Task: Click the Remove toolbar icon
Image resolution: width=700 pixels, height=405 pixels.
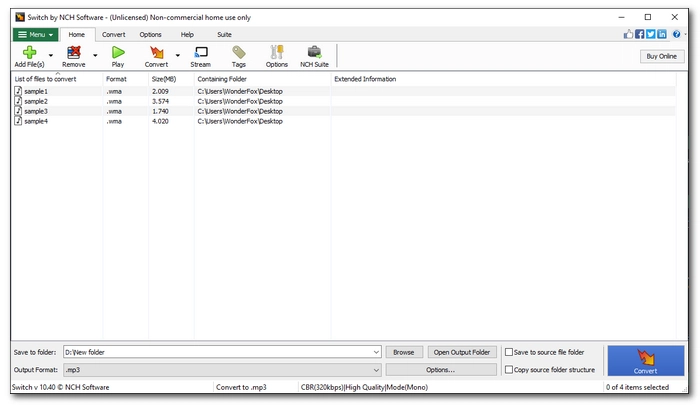Action: coord(74,52)
